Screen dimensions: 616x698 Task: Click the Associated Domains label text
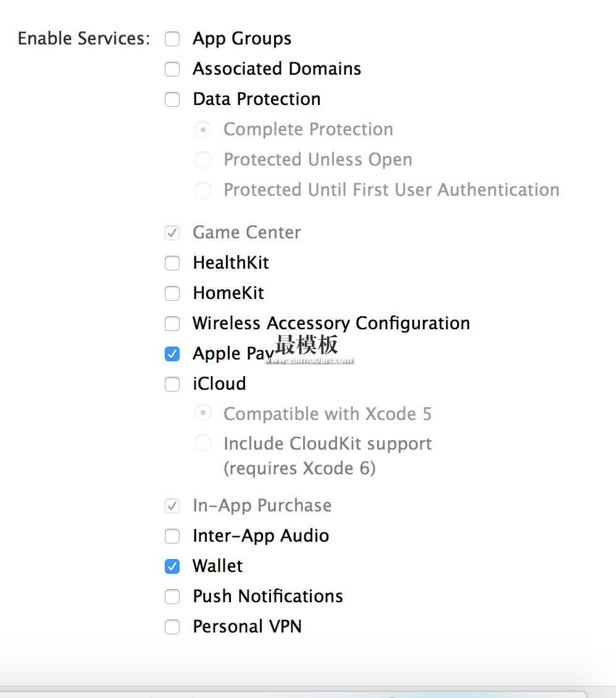(277, 69)
